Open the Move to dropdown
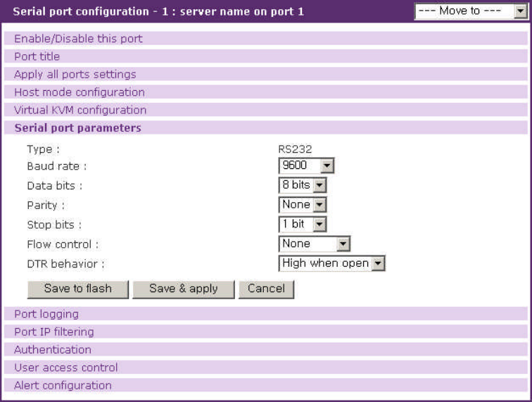Viewport: 532px width, 402px height. click(x=471, y=11)
